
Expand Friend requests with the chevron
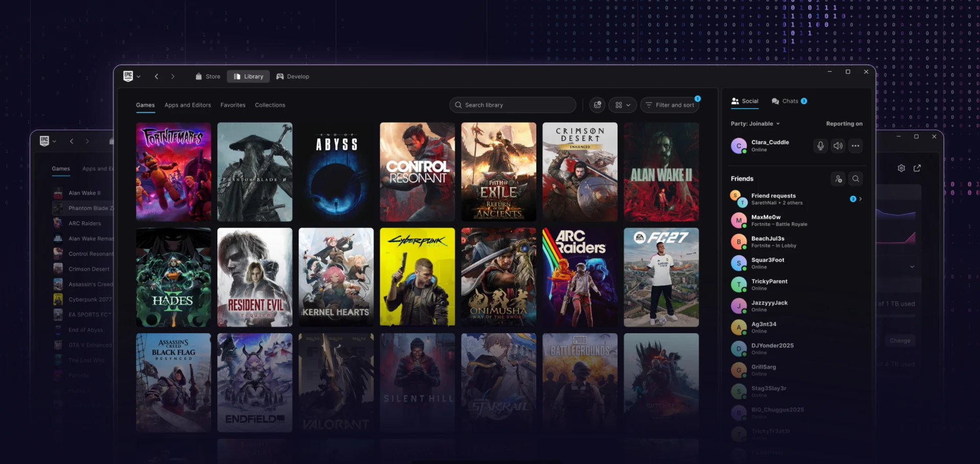click(861, 199)
